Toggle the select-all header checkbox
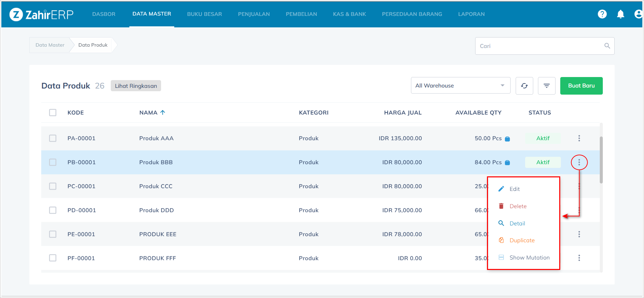 pos(53,113)
